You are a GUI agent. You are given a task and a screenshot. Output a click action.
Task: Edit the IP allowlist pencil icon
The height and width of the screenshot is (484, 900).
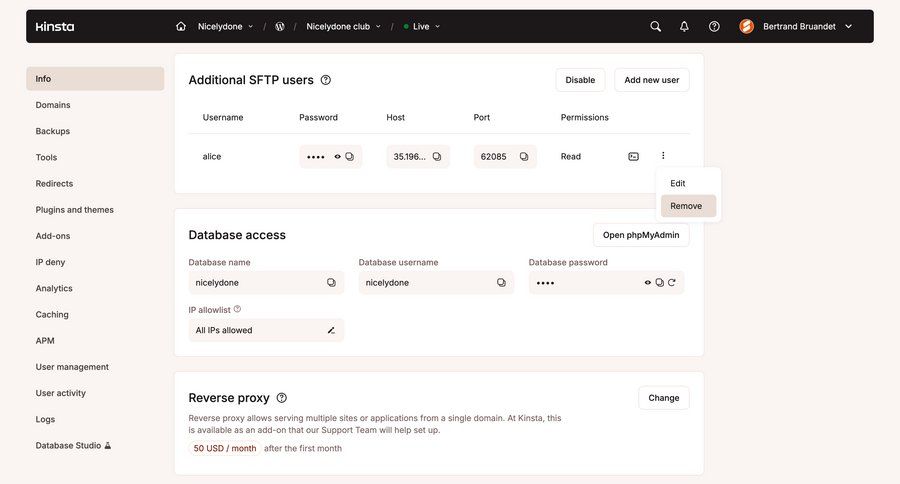point(331,330)
